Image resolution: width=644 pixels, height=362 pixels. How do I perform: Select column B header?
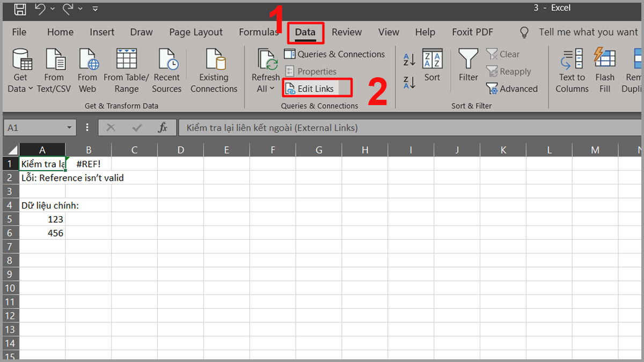tap(89, 150)
